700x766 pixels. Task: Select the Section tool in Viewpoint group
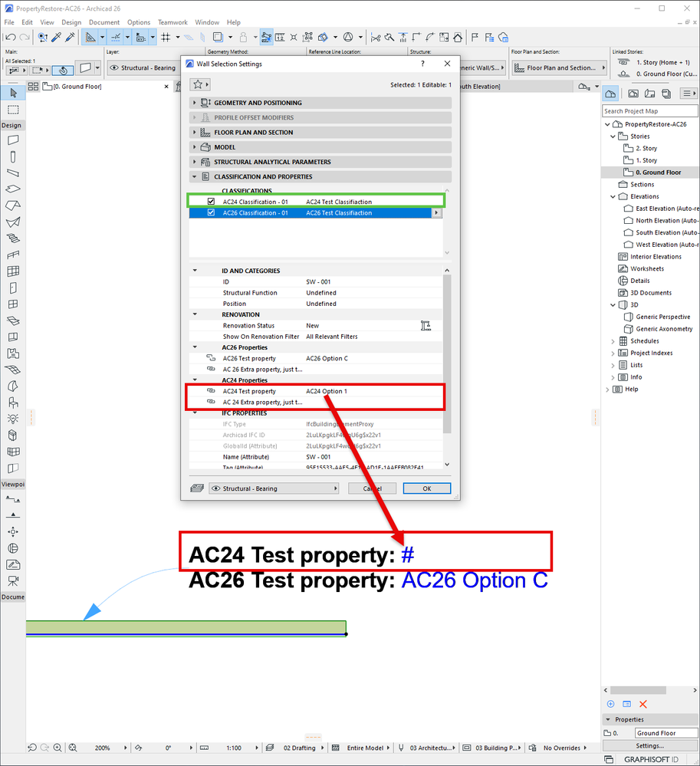tap(13, 499)
